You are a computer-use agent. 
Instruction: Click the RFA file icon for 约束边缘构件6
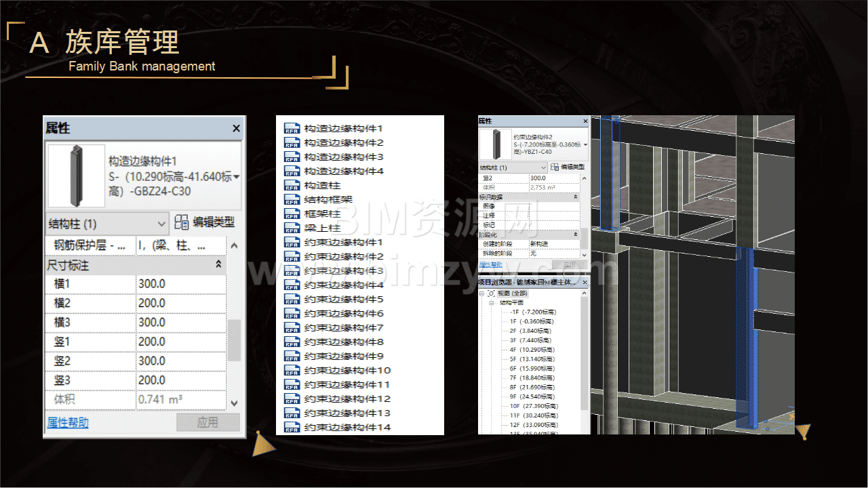pos(292,313)
